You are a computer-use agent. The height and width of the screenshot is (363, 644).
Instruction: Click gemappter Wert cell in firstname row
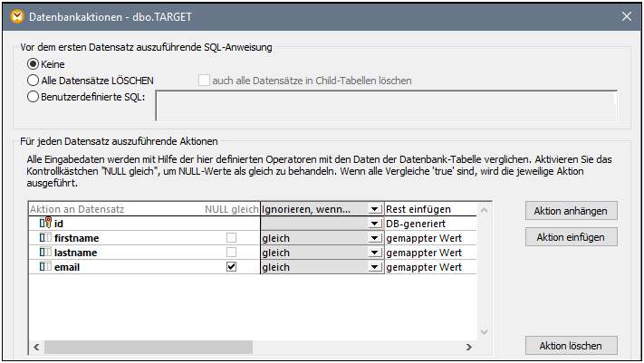pyautogui.click(x=430, y=238)
